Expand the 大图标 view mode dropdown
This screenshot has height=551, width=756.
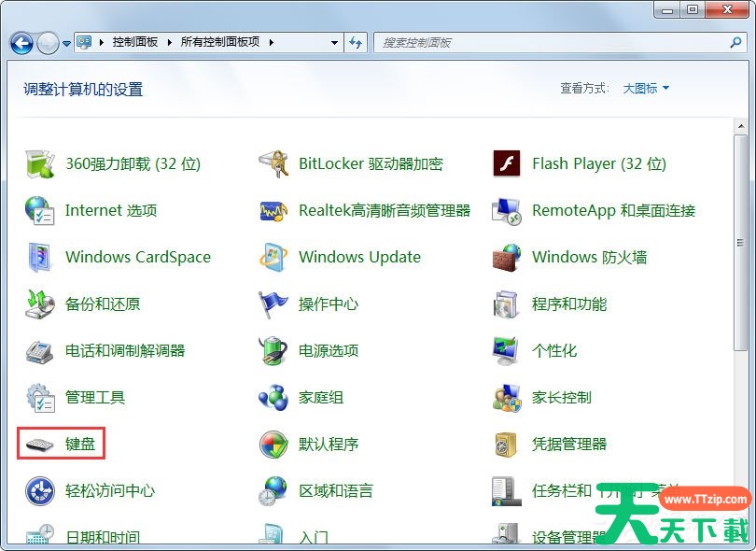tap(646, 89)
